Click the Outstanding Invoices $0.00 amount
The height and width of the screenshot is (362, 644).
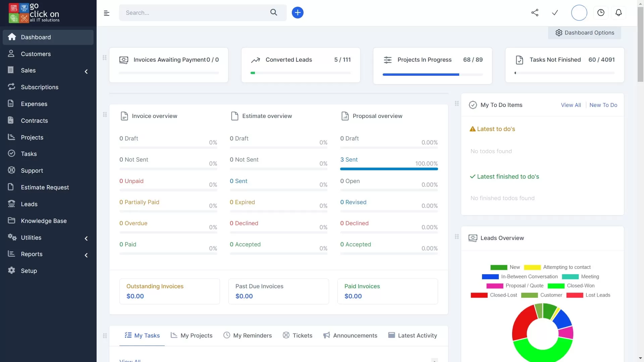(x=135, y=296)
